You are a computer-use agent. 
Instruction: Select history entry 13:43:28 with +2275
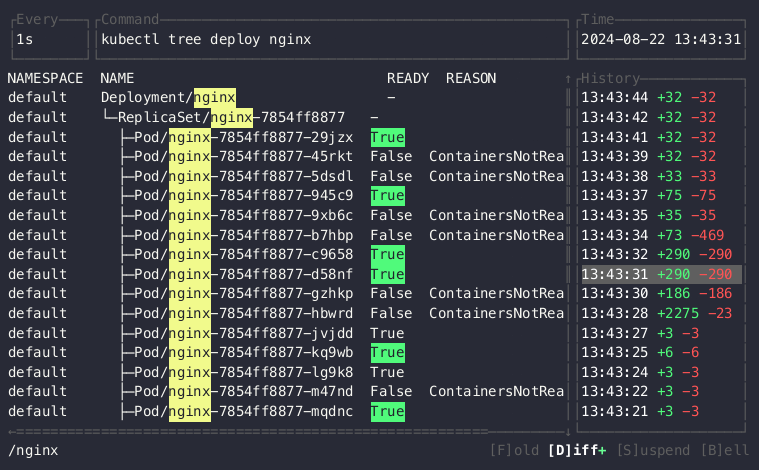(660, 313)
